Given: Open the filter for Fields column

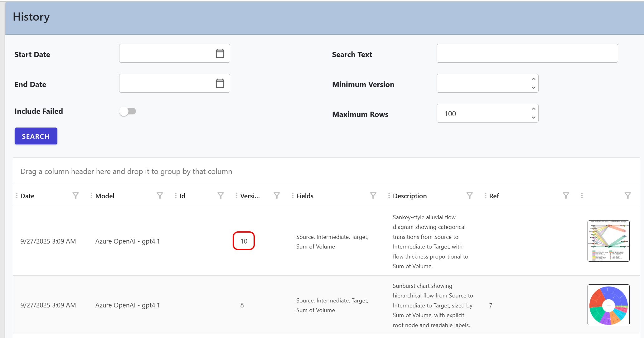Looking at the screenshot, I should [373, 196].
